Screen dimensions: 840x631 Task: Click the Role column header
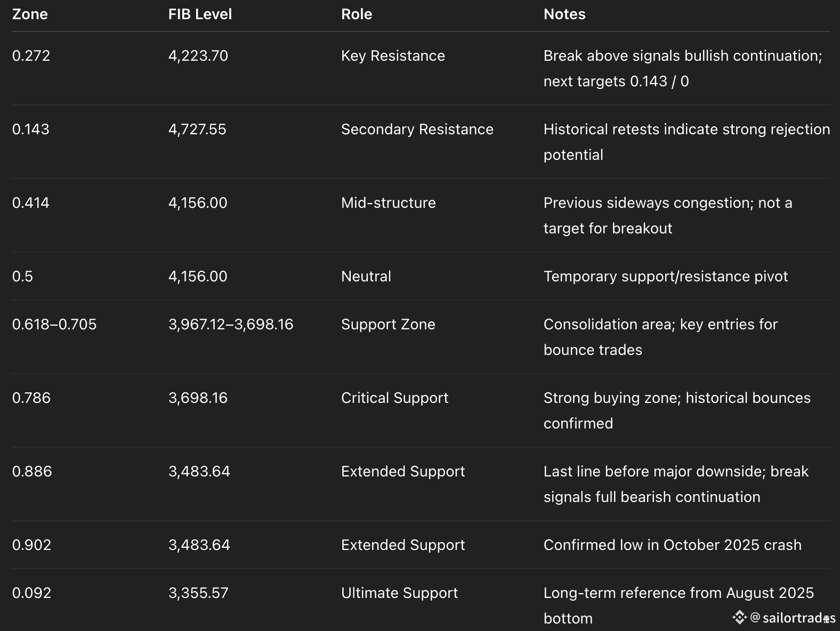click(357, 14)
